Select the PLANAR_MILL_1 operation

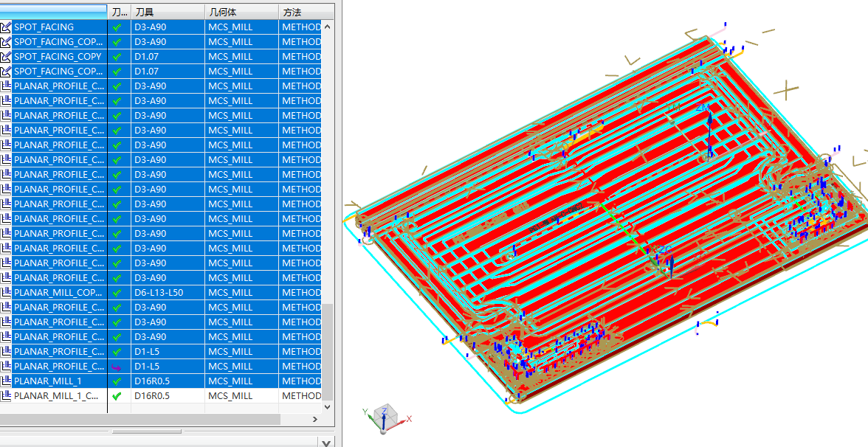pyautogui.click(x=47, y=381)
